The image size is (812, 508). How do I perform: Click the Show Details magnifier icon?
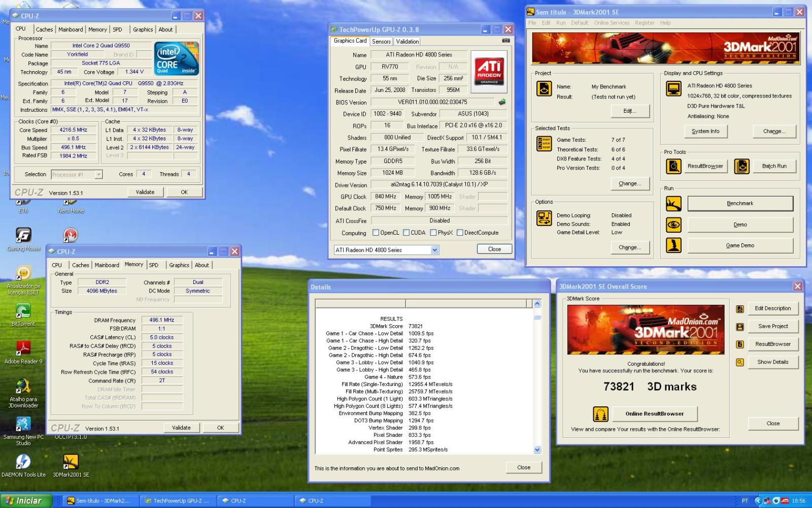740,362
